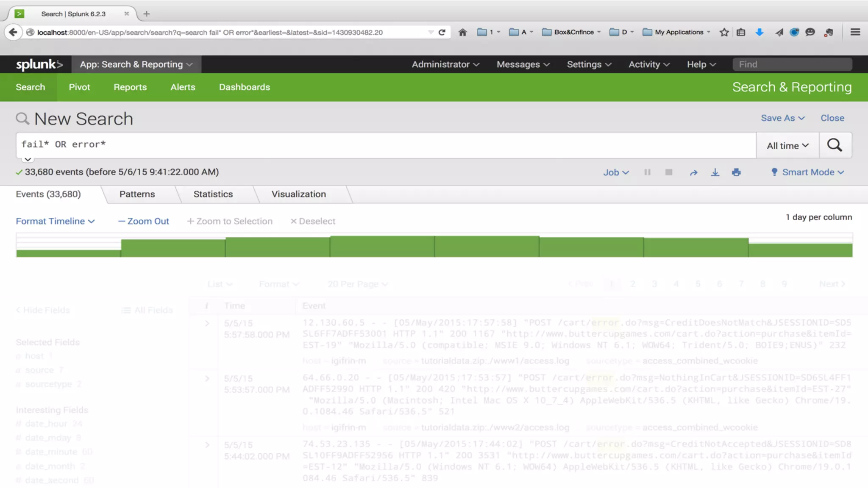This screenshot has height=488, width=868.
Task: Open the Activity menu
Action: coord(649,64)
